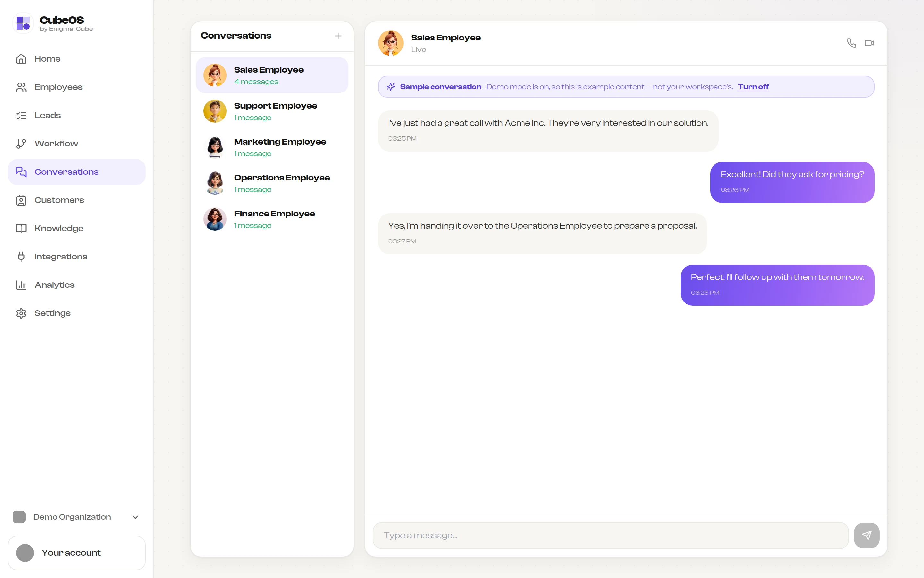Screen dimensions: 924x578
Task: Click the Conversations chat bubbles icon
Action: 21,172
